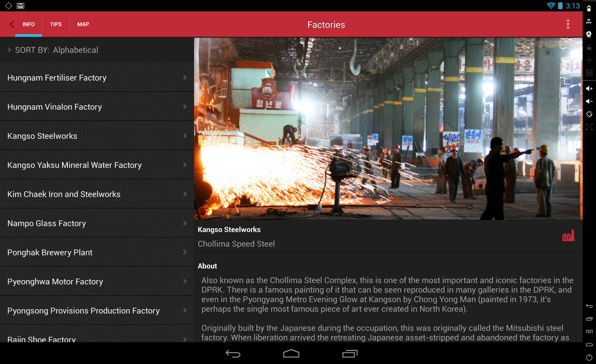Expand the Sort By Alphabetical option
This screenshot has width=596, height=364.
53,50
